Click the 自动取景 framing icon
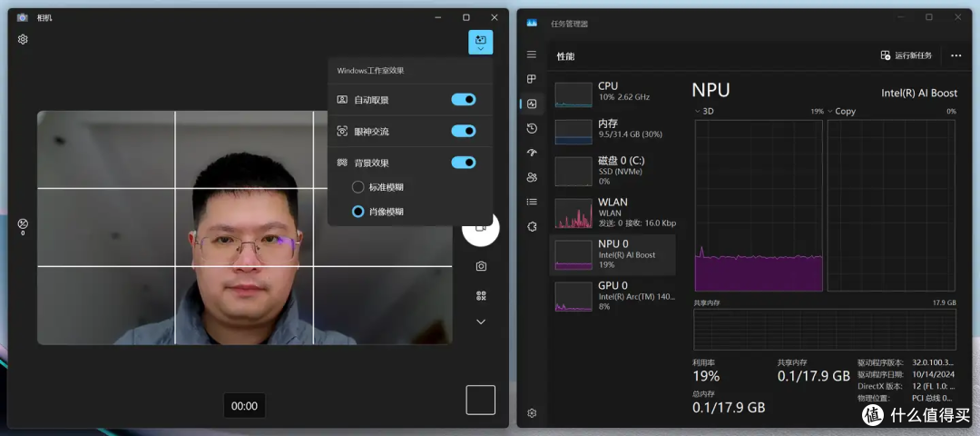The height and width of the screenshot is (436, 980). point(342,99)
